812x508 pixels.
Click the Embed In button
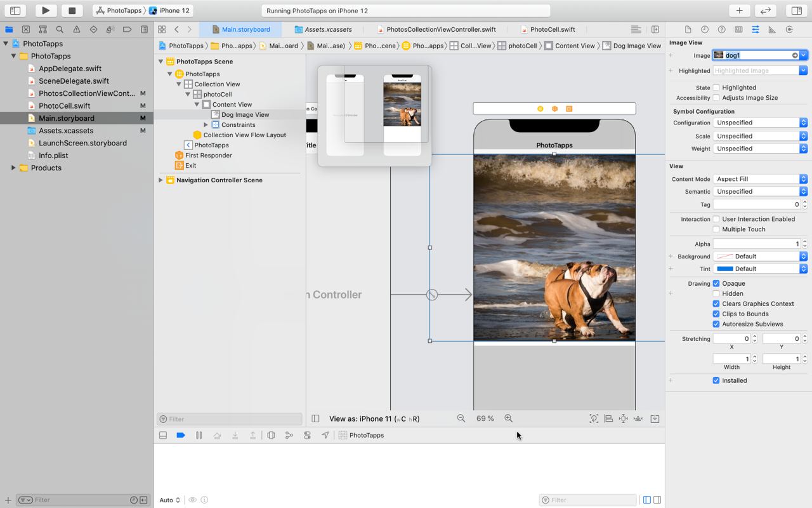pos(655,418)
